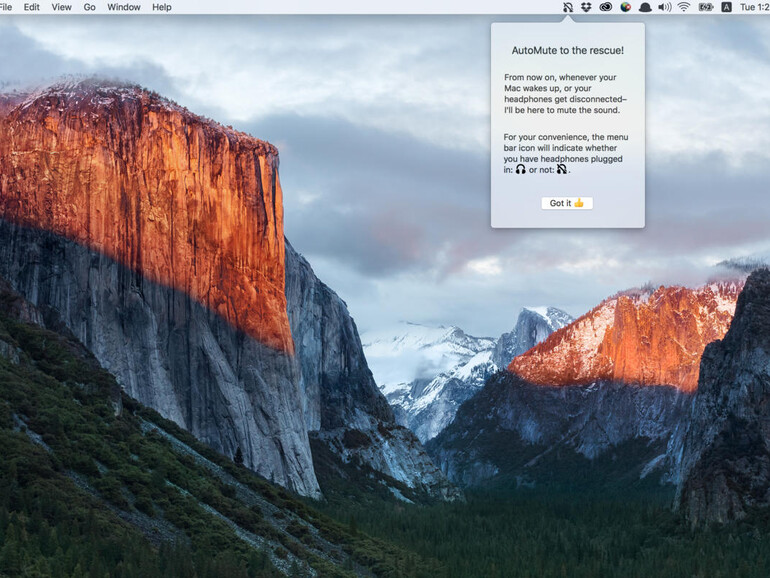Click the headphones-plugged icon in popover text

[x=520, y=170]
